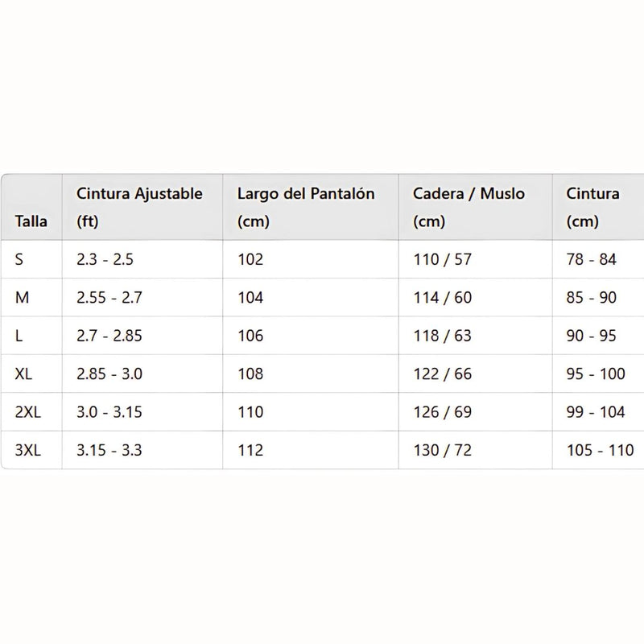Select the 2XL size row label
Screen dimensions: 644x644
tap(28, 412)
